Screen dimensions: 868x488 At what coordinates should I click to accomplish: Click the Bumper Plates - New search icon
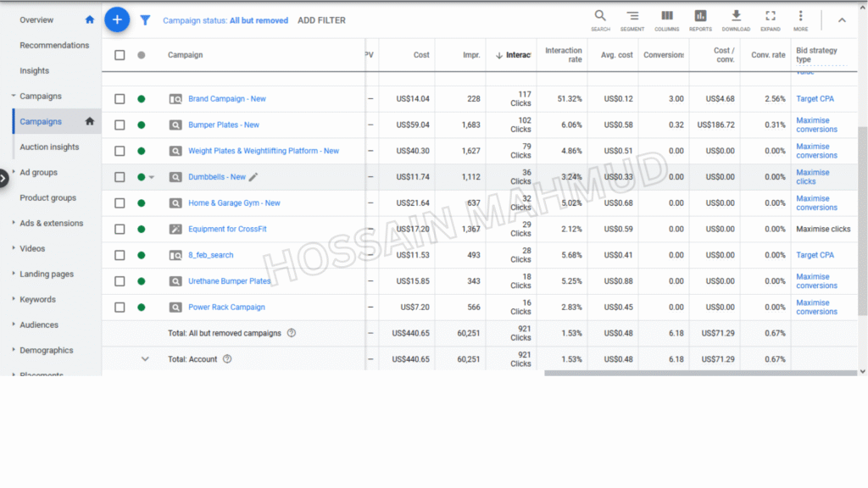pyautogui.click(x=175, y=125)
